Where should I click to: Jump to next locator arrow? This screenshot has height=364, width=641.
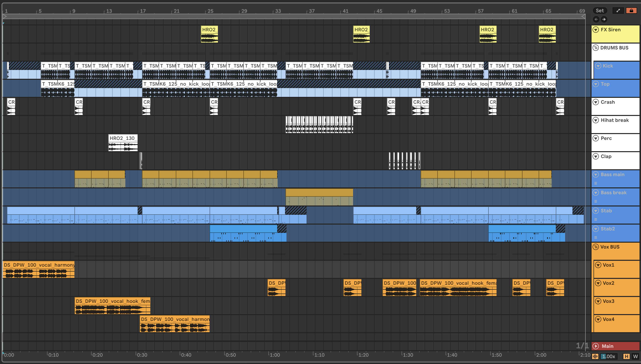[604, 19]
